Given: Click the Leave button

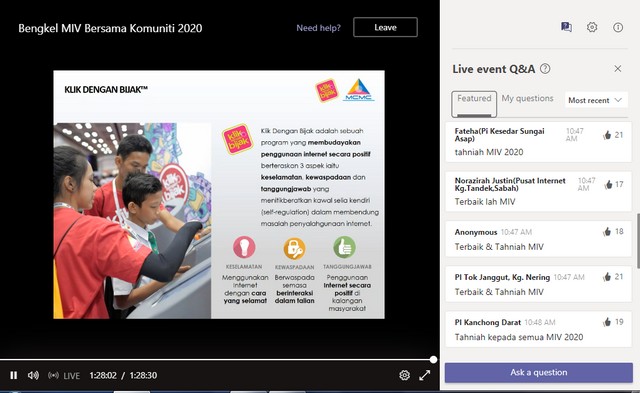Looking at the screenshot, I should [x=385, y=27].
